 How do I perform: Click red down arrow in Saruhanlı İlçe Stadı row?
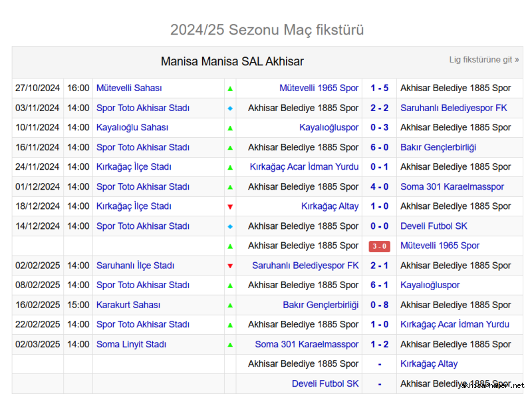230,266
